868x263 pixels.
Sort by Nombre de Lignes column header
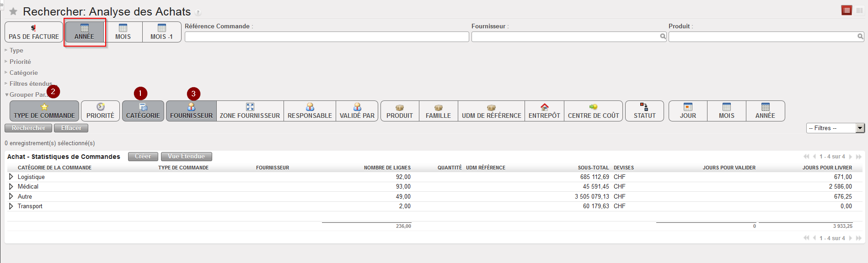pyautogui.click(x=387, y=168)
